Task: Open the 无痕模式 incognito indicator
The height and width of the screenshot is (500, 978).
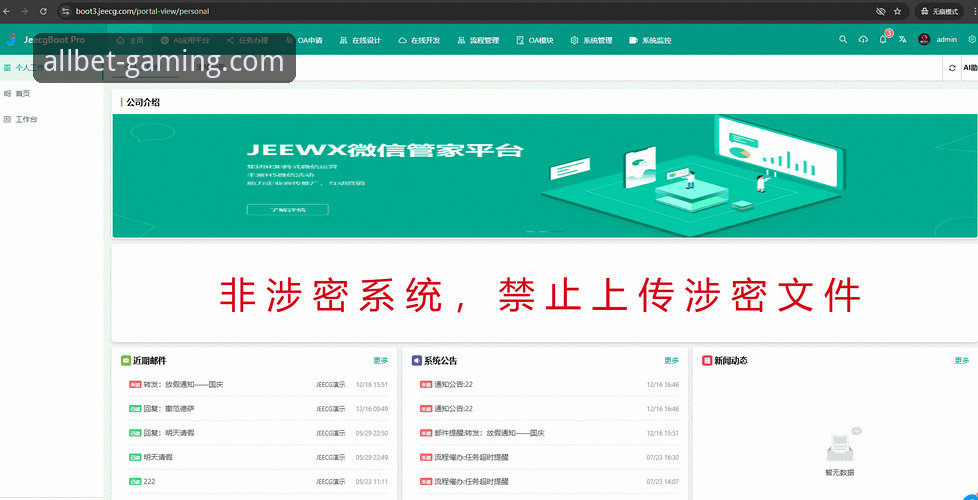Action: click(x=939, y=11)
